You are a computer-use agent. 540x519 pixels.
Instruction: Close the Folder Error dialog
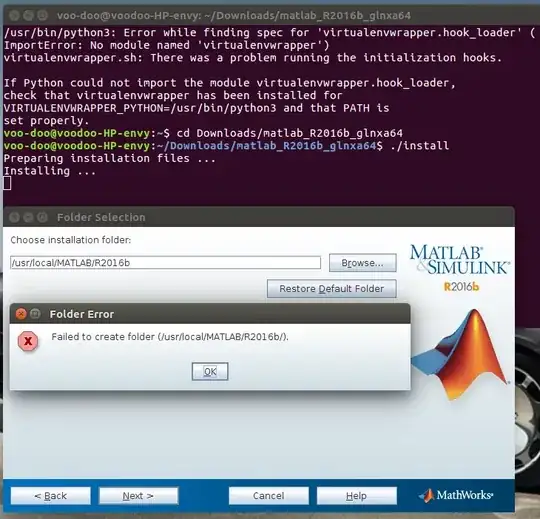(x=21, y=314)
